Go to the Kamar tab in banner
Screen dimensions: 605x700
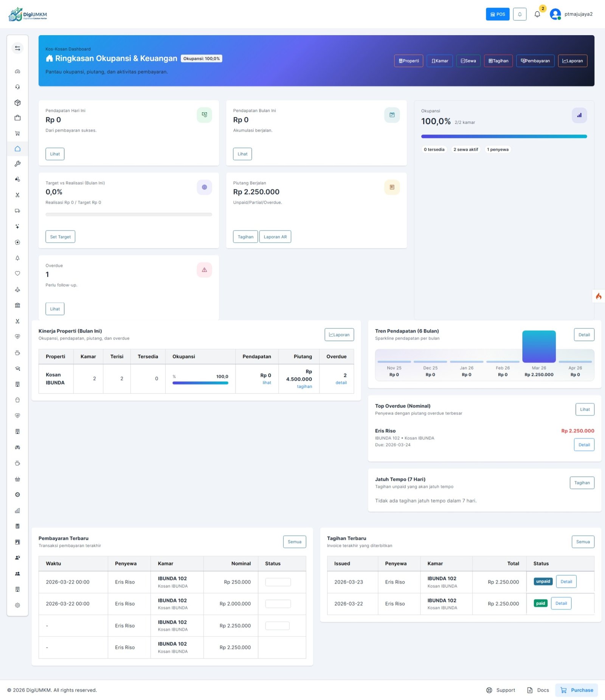point(439,61)
